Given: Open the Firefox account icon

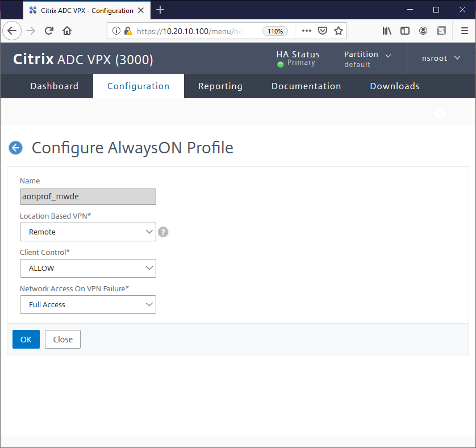Looking at the screenshot, I should click(x=423, y=31).
